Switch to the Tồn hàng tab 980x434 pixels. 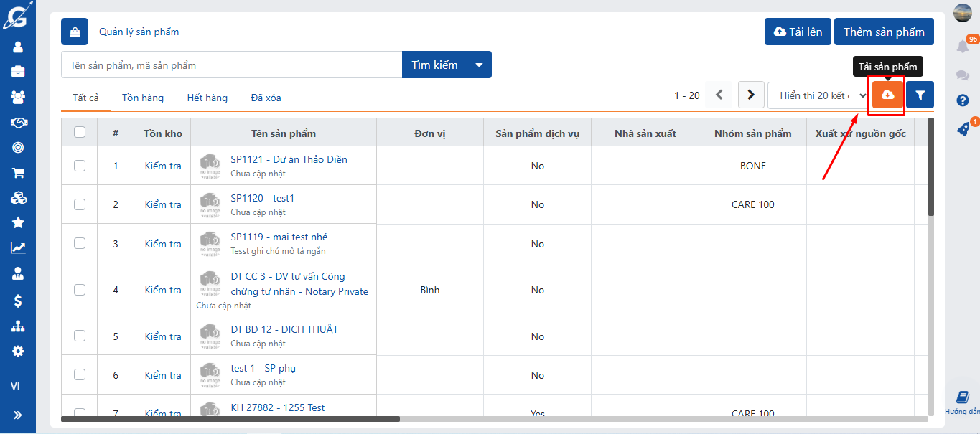[x=142, y=98]
